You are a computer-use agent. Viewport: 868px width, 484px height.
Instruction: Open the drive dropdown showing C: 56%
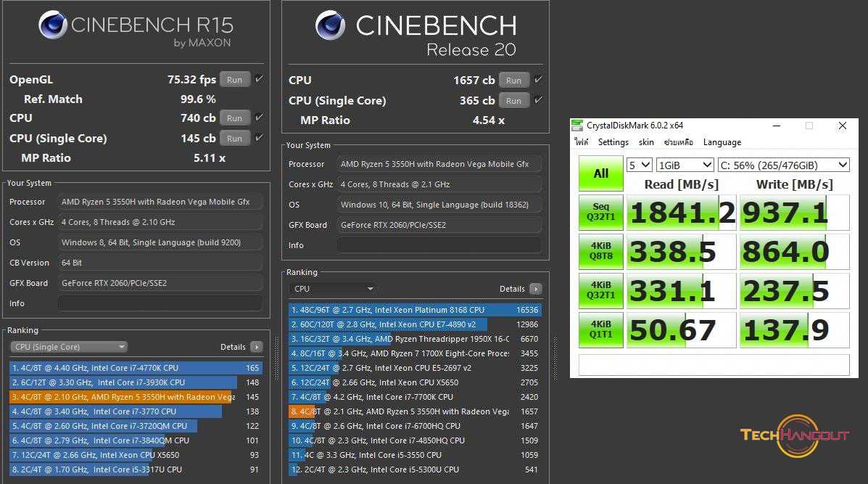tap(783, 165)
